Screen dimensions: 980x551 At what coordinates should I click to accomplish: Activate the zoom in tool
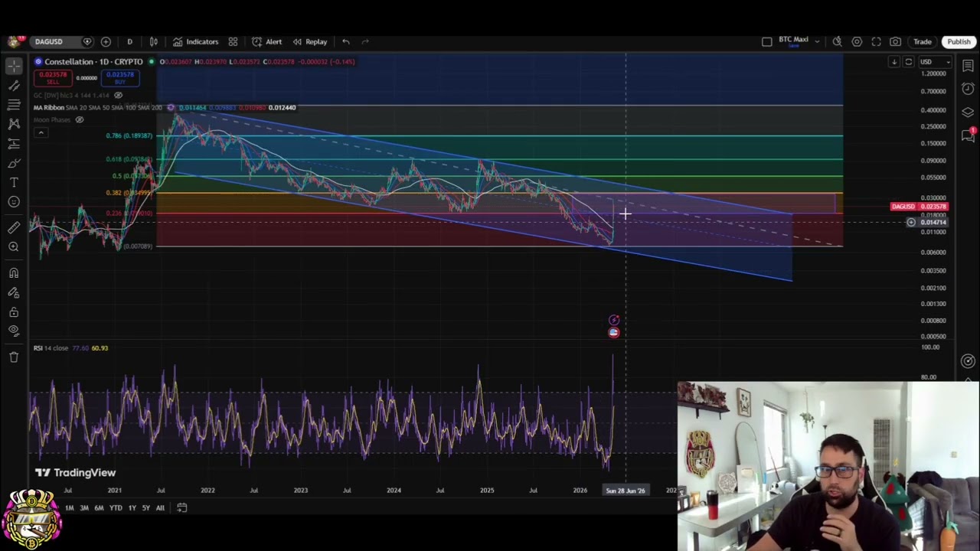coord(14,246)
